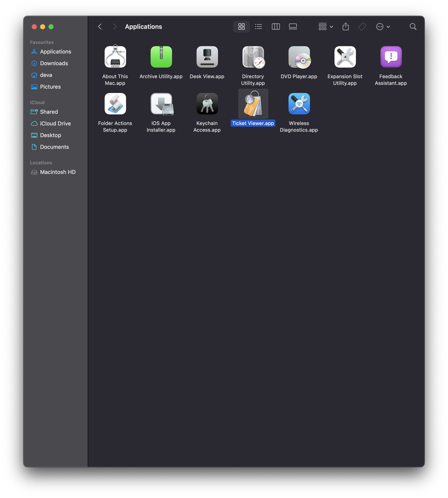Open the Action ellipsis menu
The height and width of the screenshot is (498, 448).
click(383, 27)
